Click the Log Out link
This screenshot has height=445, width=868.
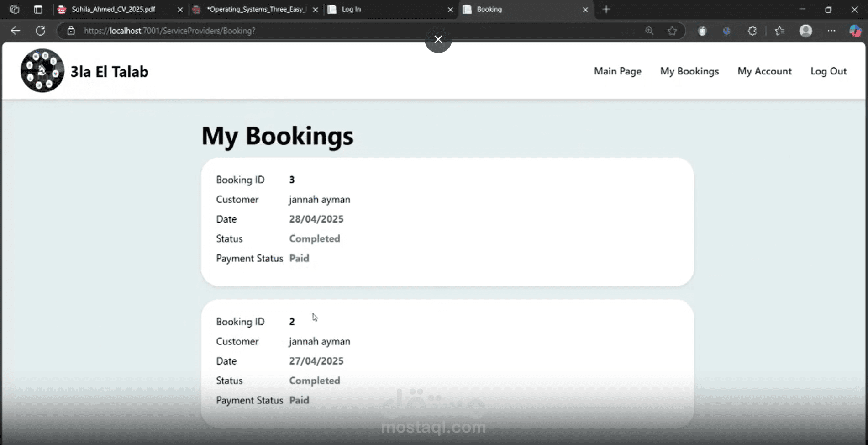[x=828, y=71]
